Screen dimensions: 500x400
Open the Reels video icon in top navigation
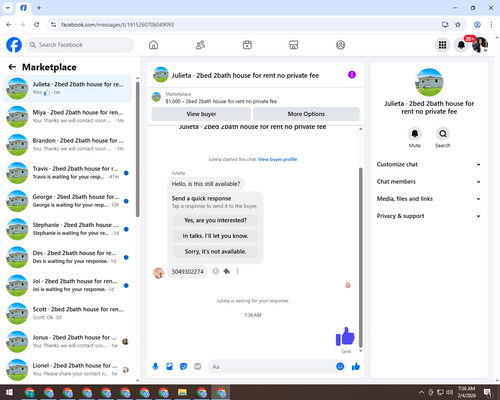point(247,45)
